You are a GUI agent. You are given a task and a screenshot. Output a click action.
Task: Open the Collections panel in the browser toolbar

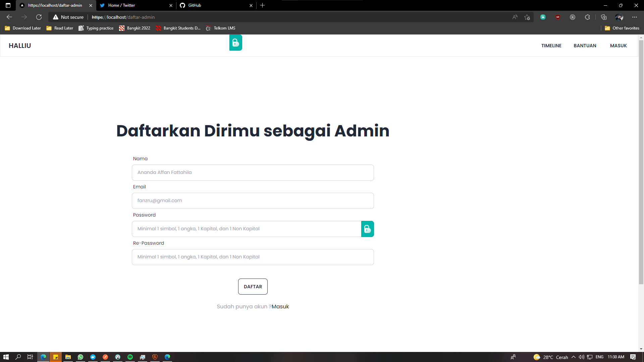click(604, 17)
